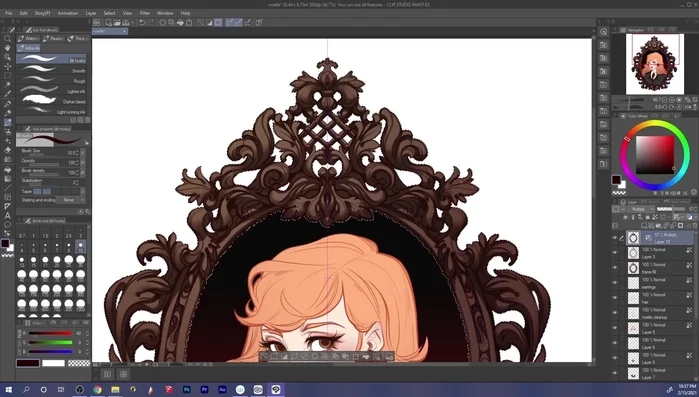This screenshot has width=699, height=397.
Task: Open Chrome from the taskbar
Action: click(x=97, y=389)
